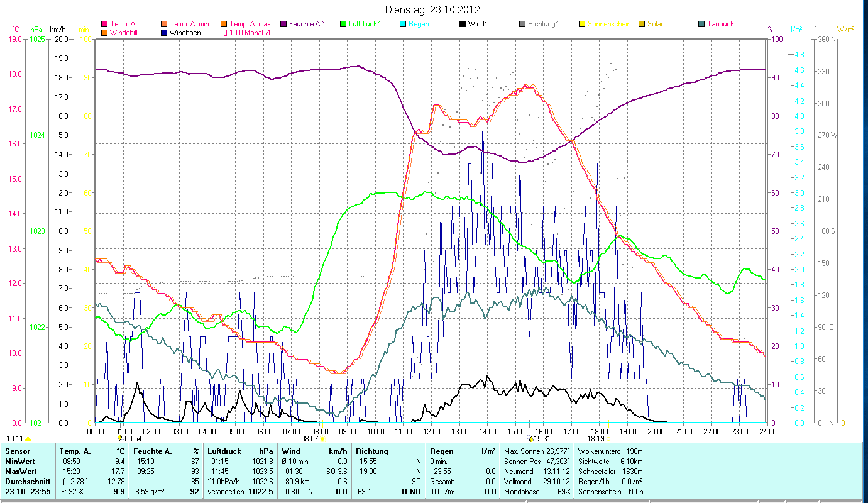
Task: Click the Wolkenunterg 190m entry
Action: point(610,451)
